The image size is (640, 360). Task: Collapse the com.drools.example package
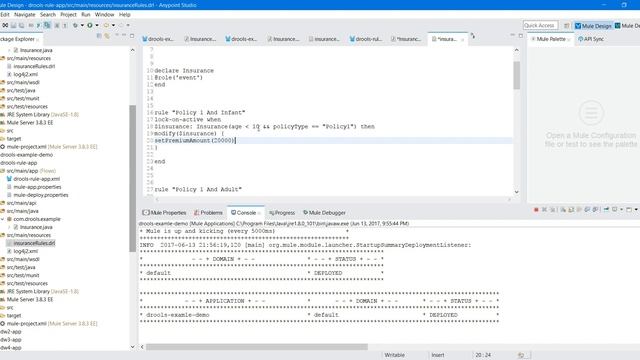[x=2, y=219]
